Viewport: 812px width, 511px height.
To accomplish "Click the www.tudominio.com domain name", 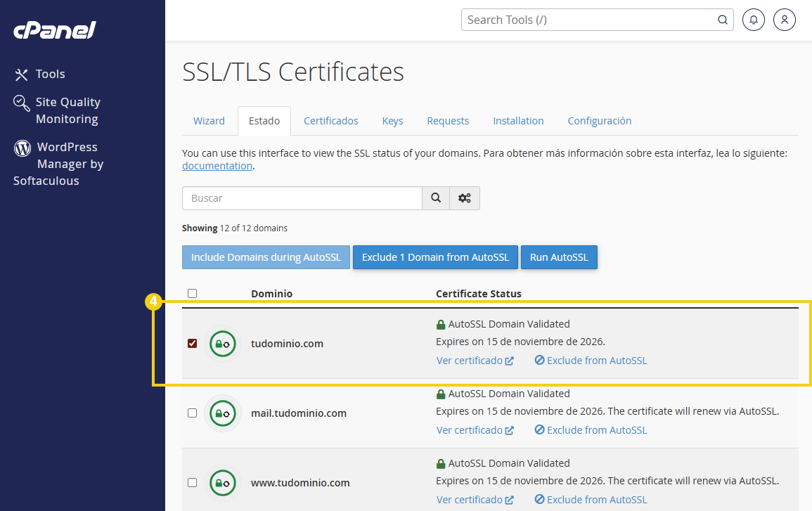I will pyautogui.click(x=300, y=482).
